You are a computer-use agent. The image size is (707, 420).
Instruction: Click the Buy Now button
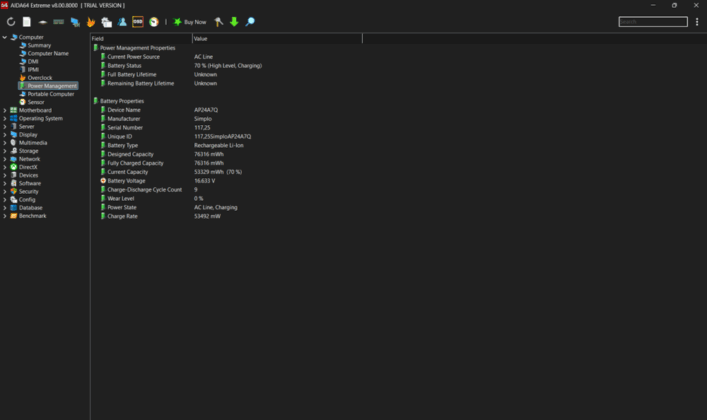tap(190, 22)
